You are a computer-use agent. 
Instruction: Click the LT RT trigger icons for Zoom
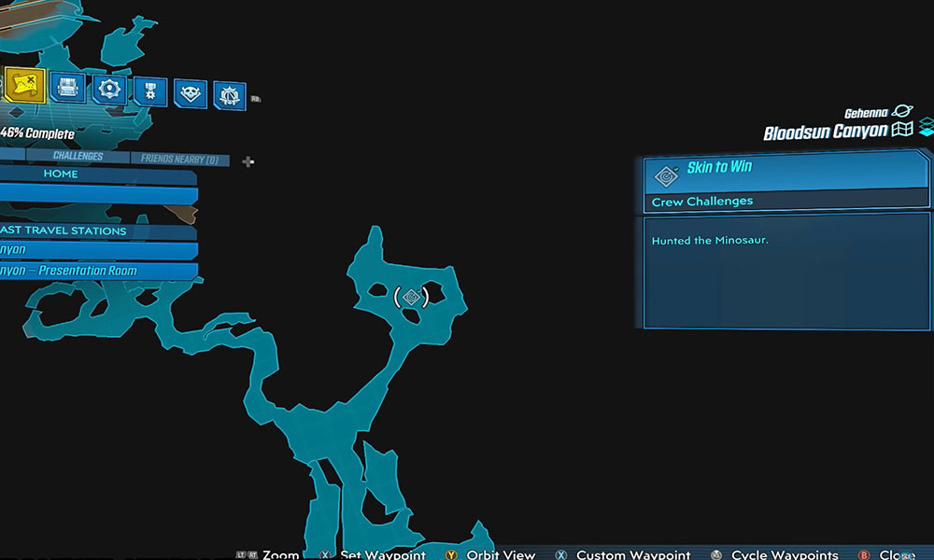coord(247,555)
